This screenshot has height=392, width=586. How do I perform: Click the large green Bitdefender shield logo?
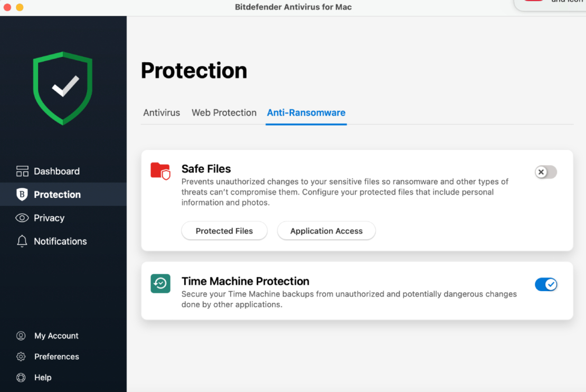coord(63,88)
